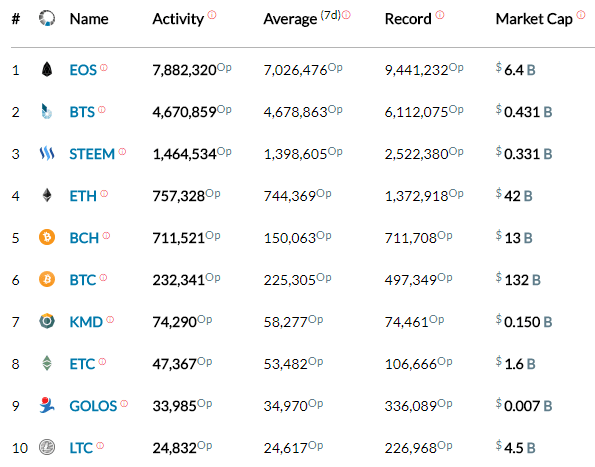Screen dimensions: 595x467
Task: Click the info icon next to Activity
Action: point(212,15)
